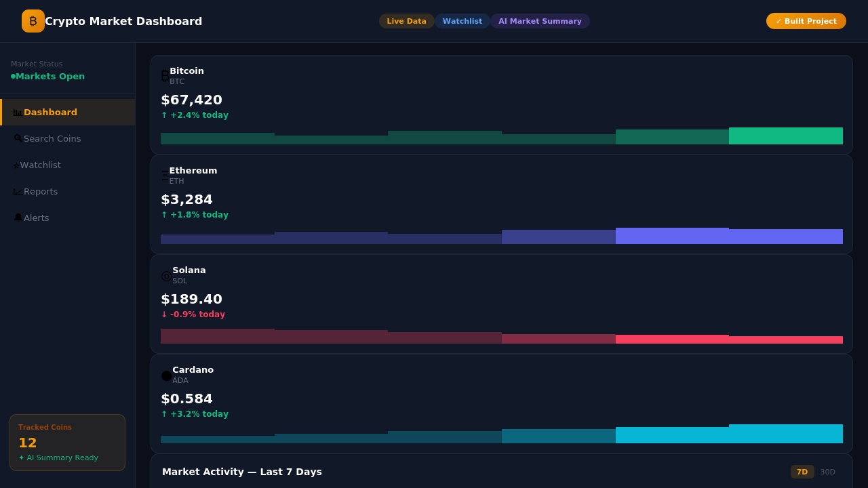
Task: Click the Markets Open status text
Action: pos(50,77)
